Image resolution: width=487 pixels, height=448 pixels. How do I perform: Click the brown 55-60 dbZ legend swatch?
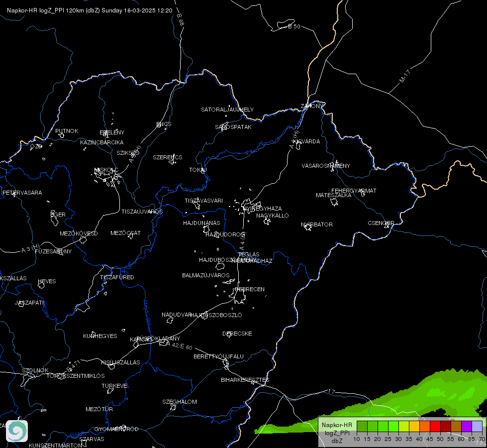456,427
